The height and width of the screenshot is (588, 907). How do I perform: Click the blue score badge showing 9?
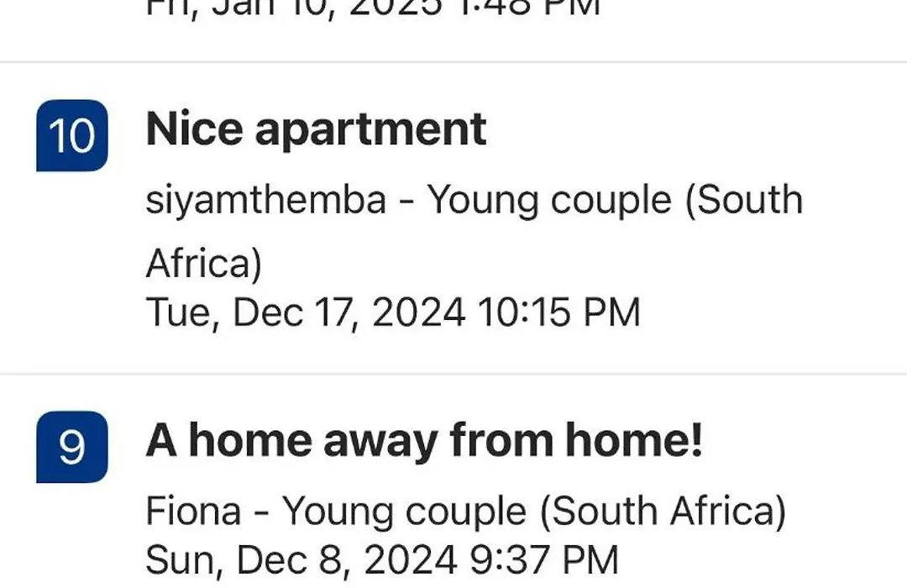(71, 447)
